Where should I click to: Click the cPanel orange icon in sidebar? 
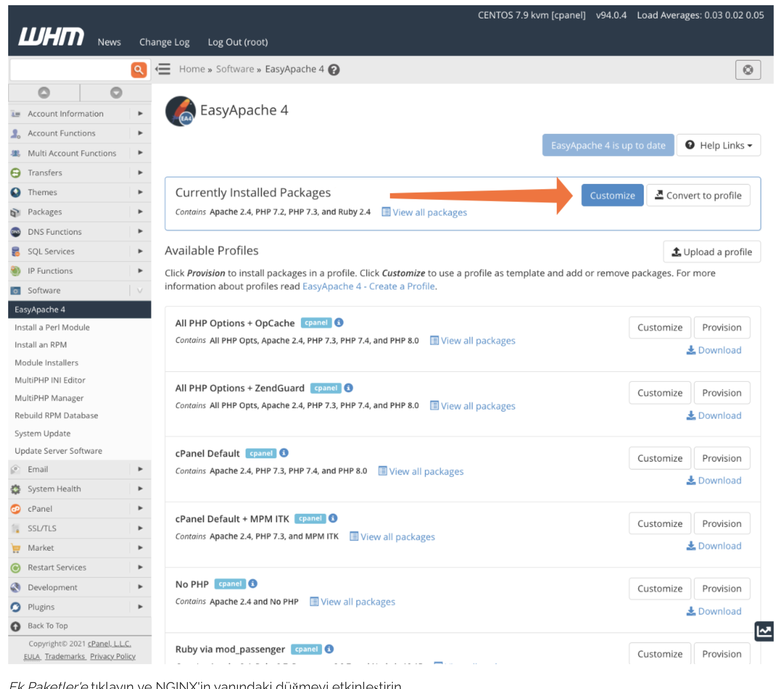pos(16,509)
